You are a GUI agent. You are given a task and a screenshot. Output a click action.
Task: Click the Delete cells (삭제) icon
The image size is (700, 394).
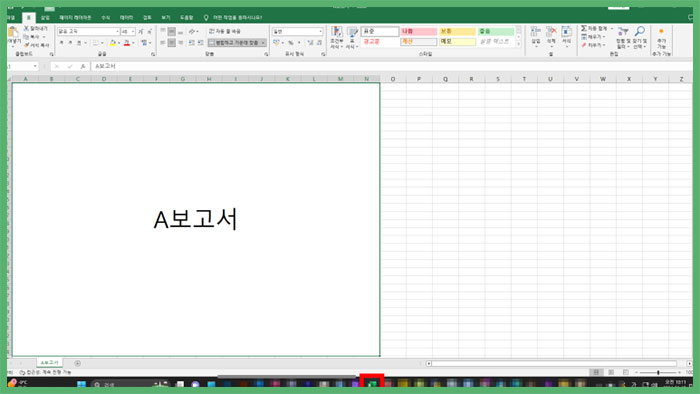pos(551,32)
